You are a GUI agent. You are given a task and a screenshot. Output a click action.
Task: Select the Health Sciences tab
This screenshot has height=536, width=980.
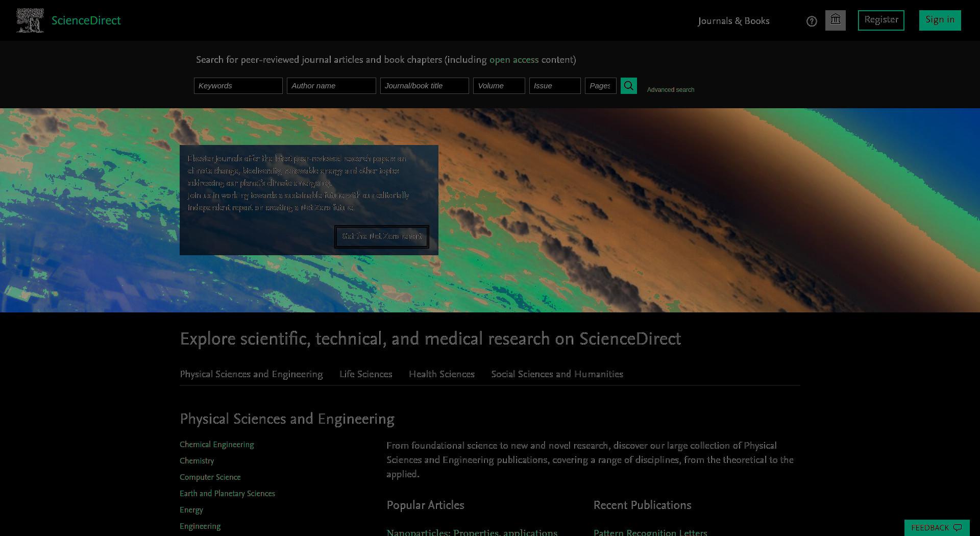pos(442,374)
